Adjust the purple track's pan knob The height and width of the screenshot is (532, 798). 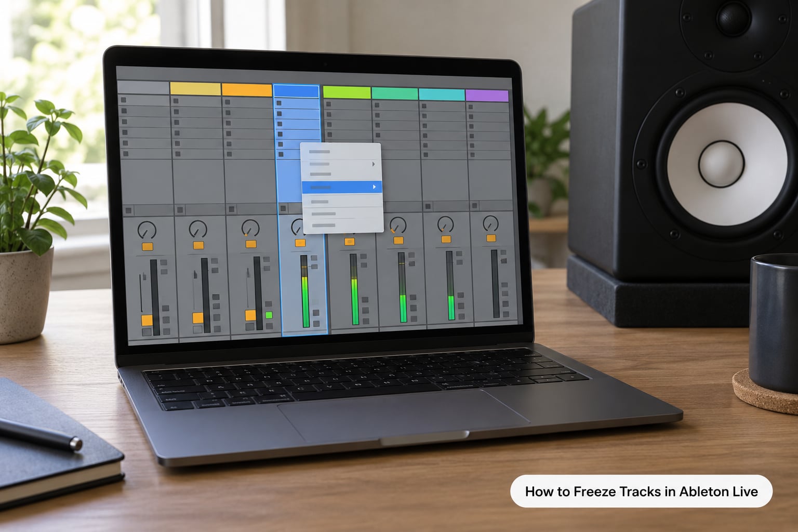pyautogui.click(x=490, y=223)
